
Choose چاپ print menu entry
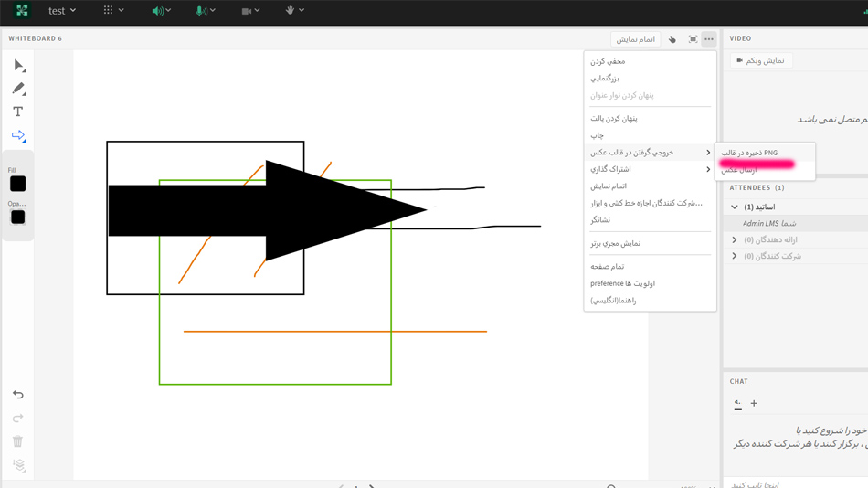click(650, 135)
